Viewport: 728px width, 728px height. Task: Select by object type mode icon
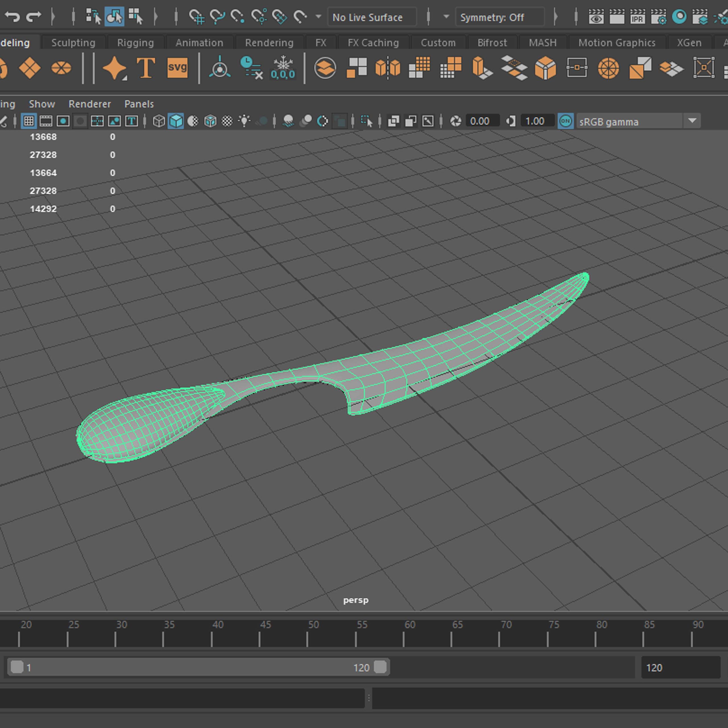pos(114,16)
